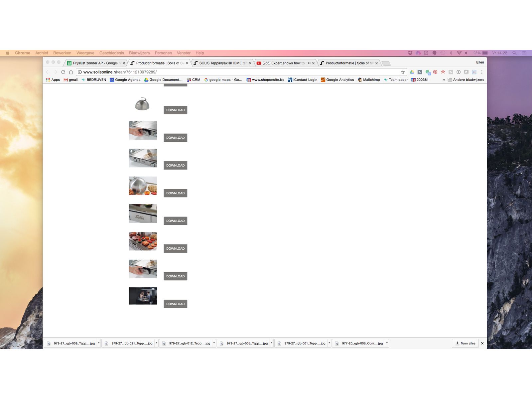The image size is (532, 399).
Task: Click the Home button in toolbar
Action: [71, 72]
